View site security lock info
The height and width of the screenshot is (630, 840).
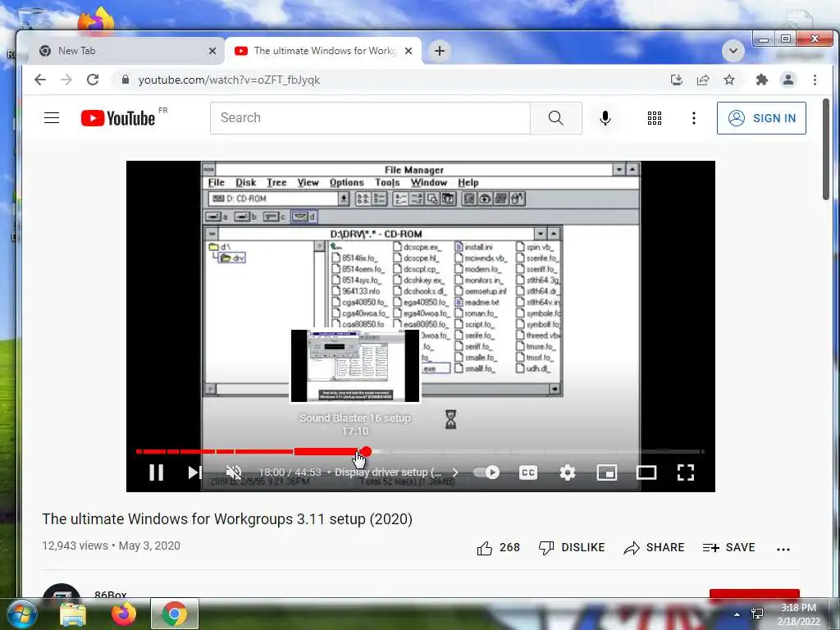126,80
